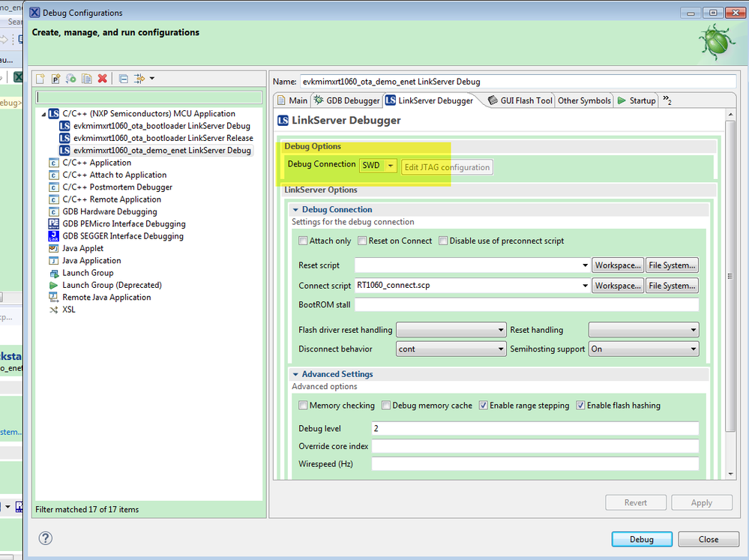Uncheck Enable flash hashing

[x=580, y=405]
